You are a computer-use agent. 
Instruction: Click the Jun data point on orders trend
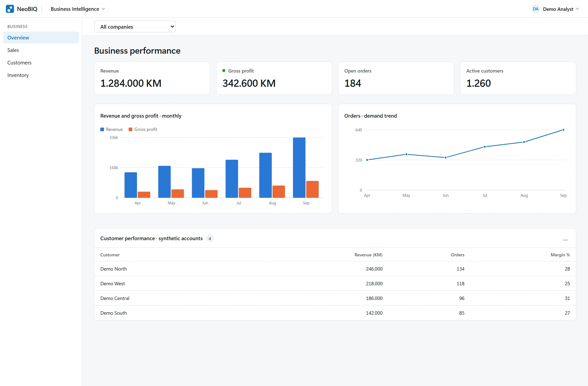click(x=445, y=157)
